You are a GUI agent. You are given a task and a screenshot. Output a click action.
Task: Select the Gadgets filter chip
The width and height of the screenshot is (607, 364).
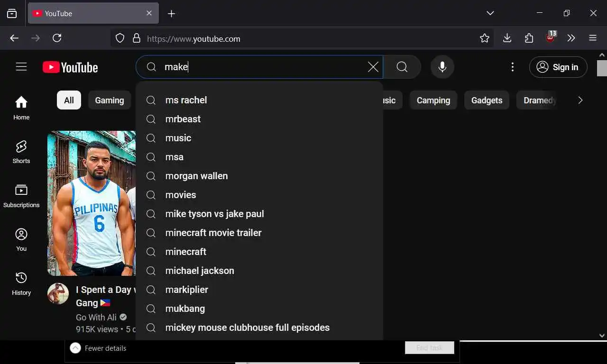487,100
